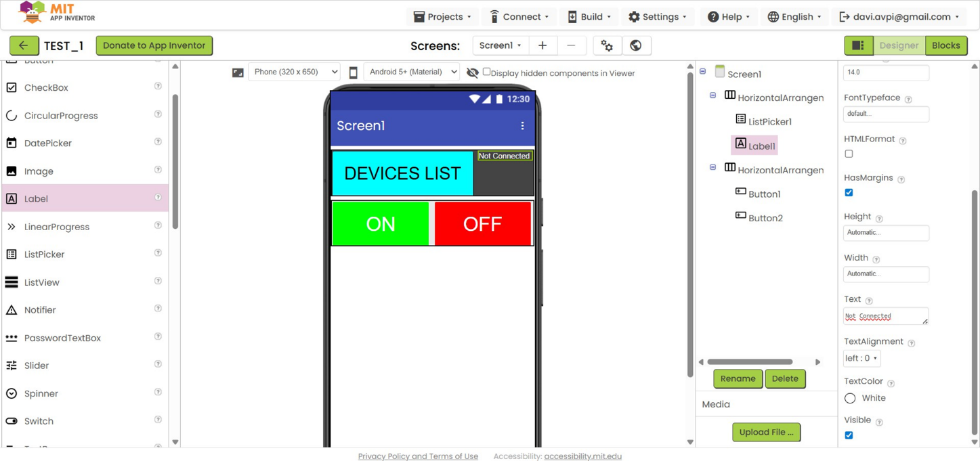Open the Build menu
The width and height of the screenshot is (980, 461).
pyautogui.click(x=589, y=17)
